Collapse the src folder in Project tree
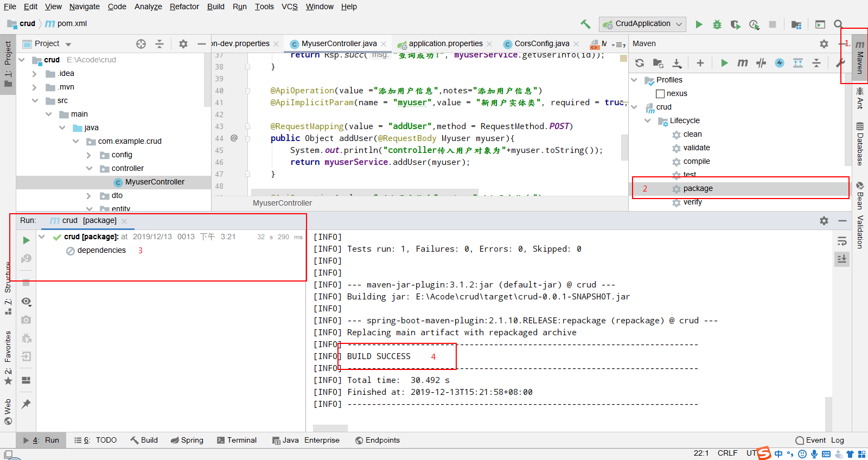The height and width of the screenshot is (460, 868). pyautogui.click(x=35, y=100)
